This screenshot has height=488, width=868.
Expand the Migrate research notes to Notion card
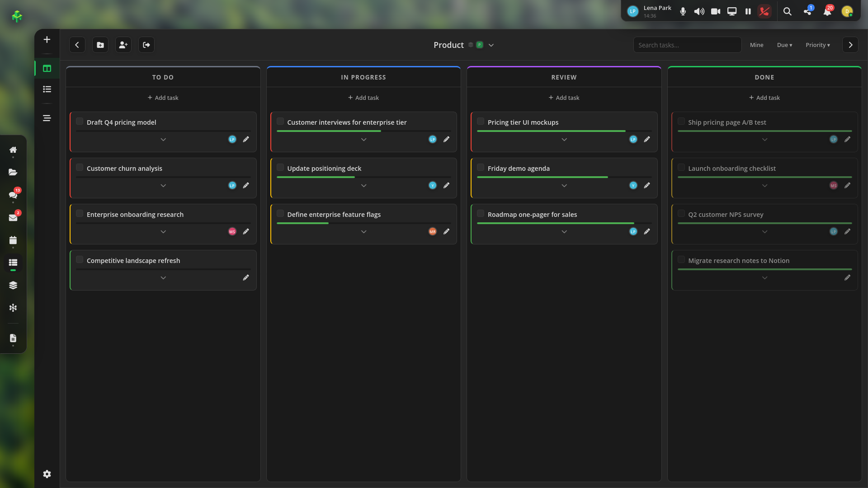pos(765,278)
